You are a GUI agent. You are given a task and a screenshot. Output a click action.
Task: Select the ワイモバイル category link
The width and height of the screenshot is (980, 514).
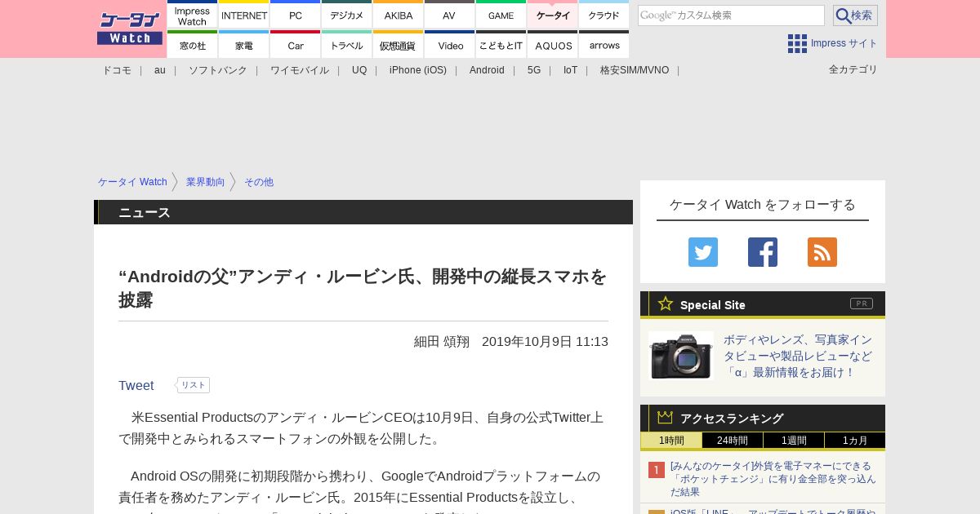[x=300, y=70]
